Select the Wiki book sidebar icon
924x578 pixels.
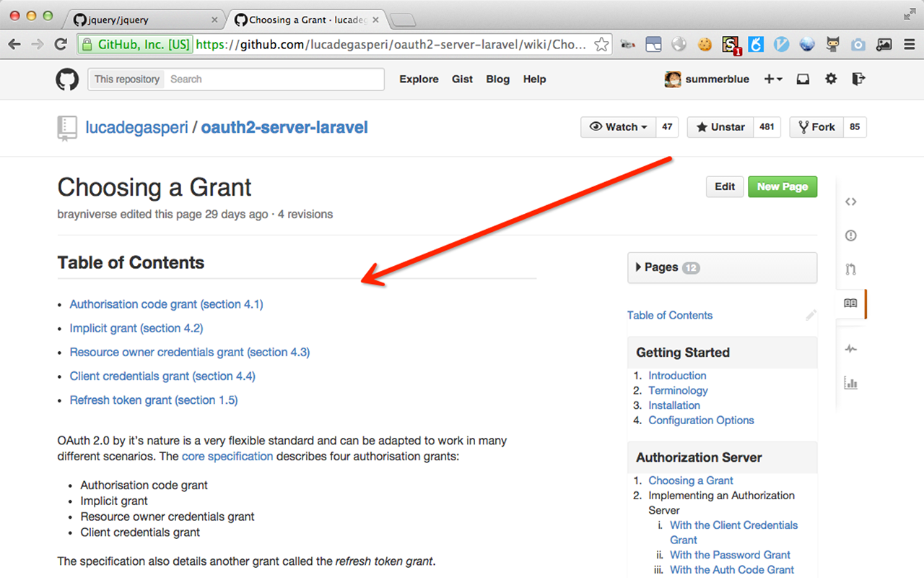850,303
